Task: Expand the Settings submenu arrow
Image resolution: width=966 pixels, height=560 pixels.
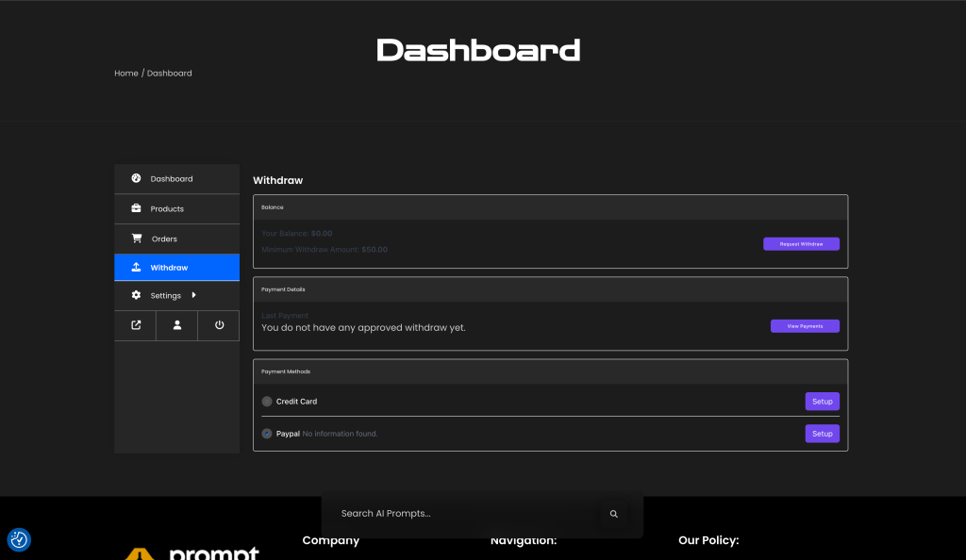Action: 193,295
